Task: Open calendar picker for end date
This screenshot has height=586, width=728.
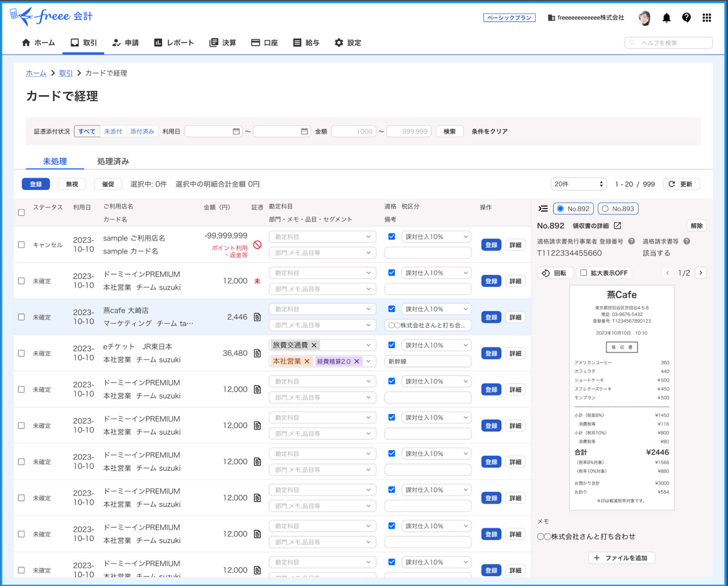Action: pos(305,131)
